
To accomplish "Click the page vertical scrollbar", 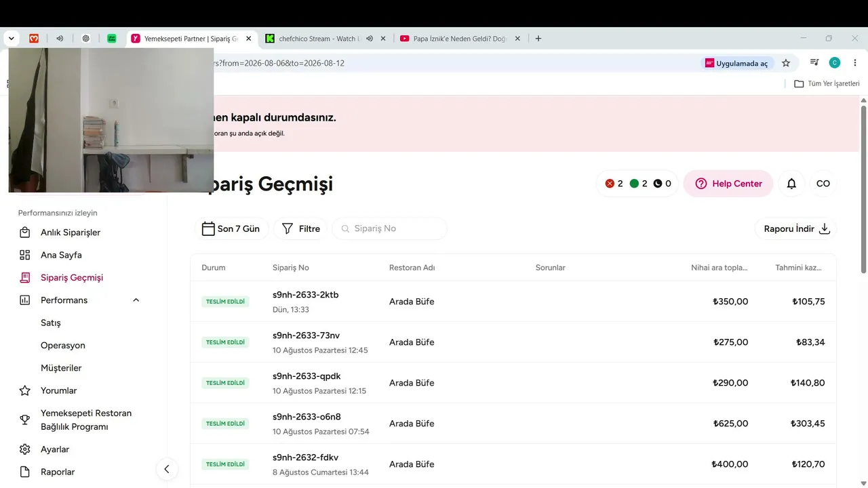I will click(x=863, y=190).
